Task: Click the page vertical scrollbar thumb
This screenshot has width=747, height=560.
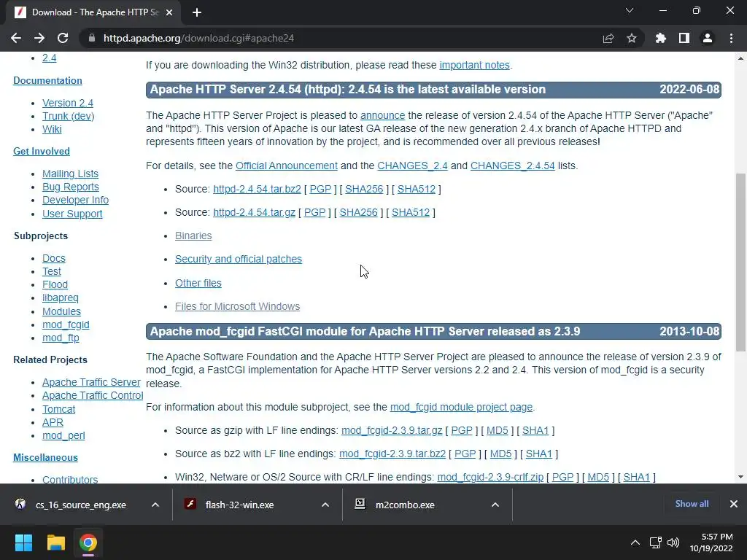Action: click(x=740, y=262)
